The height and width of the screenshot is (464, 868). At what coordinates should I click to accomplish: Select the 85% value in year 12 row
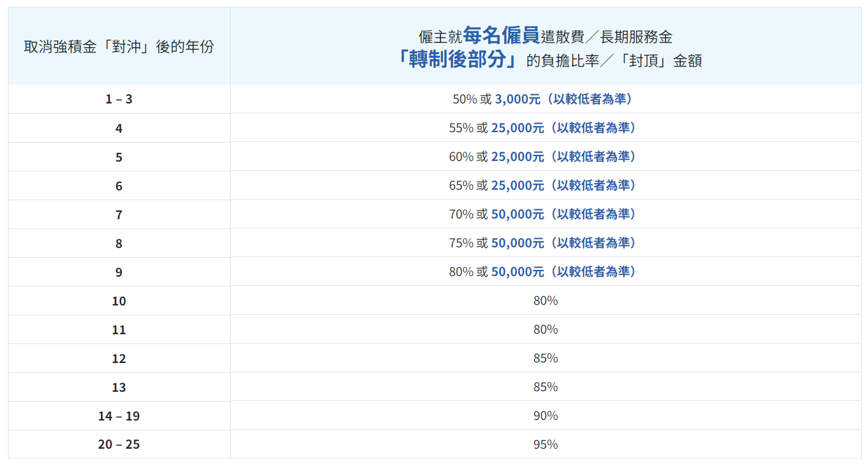point(545,358)
